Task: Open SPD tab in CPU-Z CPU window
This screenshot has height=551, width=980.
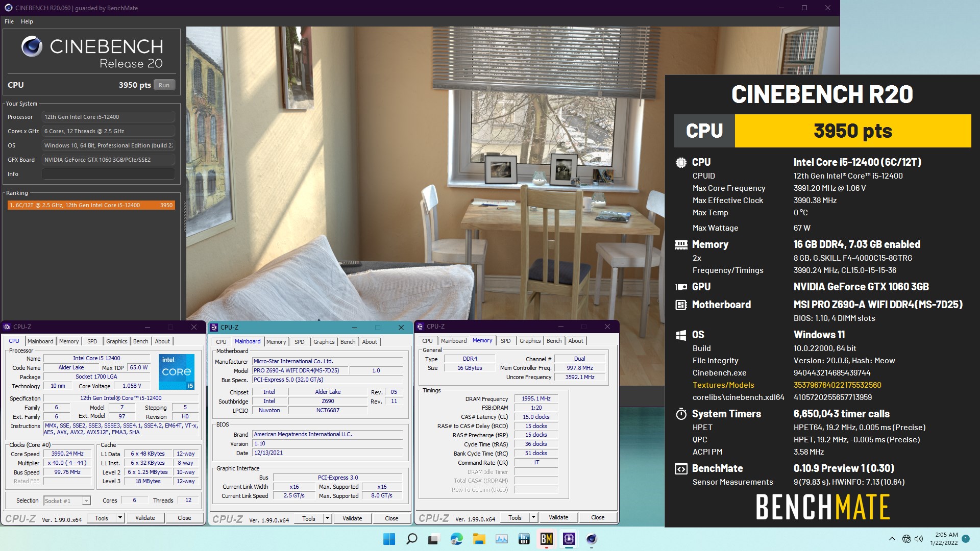Action: click(92, 341)
